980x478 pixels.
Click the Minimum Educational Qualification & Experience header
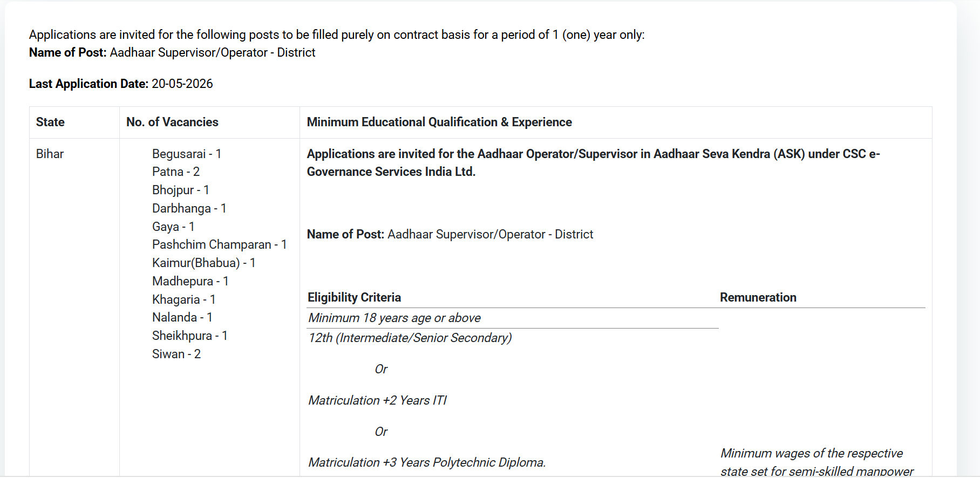pyautogui.click(x=439, y=122)
